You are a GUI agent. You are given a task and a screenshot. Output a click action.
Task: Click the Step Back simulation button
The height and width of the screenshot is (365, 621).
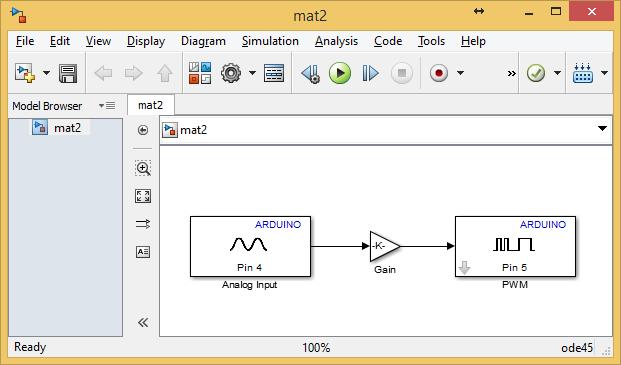point(310,73)
